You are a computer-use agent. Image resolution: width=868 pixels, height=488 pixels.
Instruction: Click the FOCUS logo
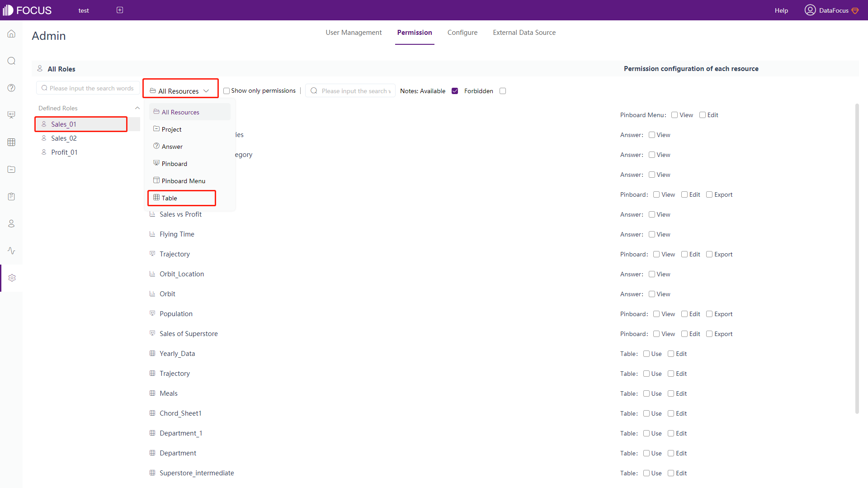[x=27, y=10]
